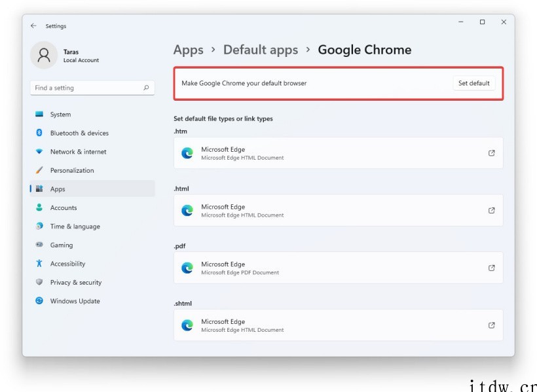Close the Settings window
This screenshot has height=392, width=537.
[504, 22]
